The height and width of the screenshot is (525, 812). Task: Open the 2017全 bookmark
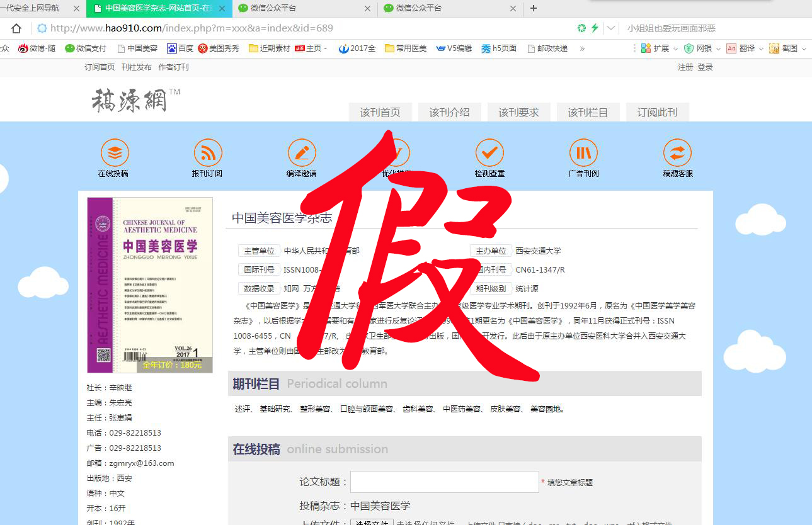click(357, 48)
